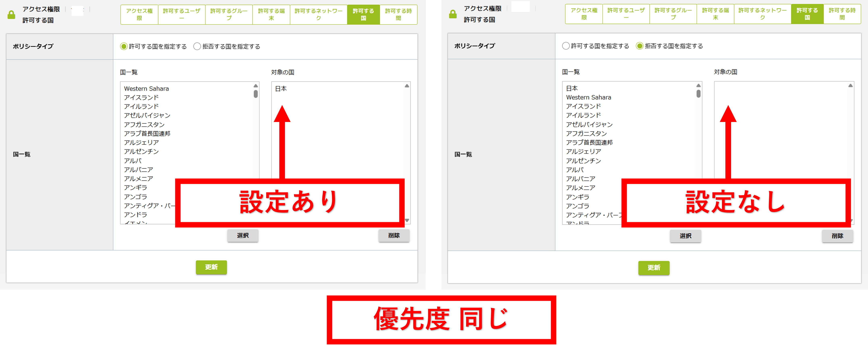Screen dimensions: 868x353
Task: Select アルメニア in left panel country list
Action: tap(139, 179)
